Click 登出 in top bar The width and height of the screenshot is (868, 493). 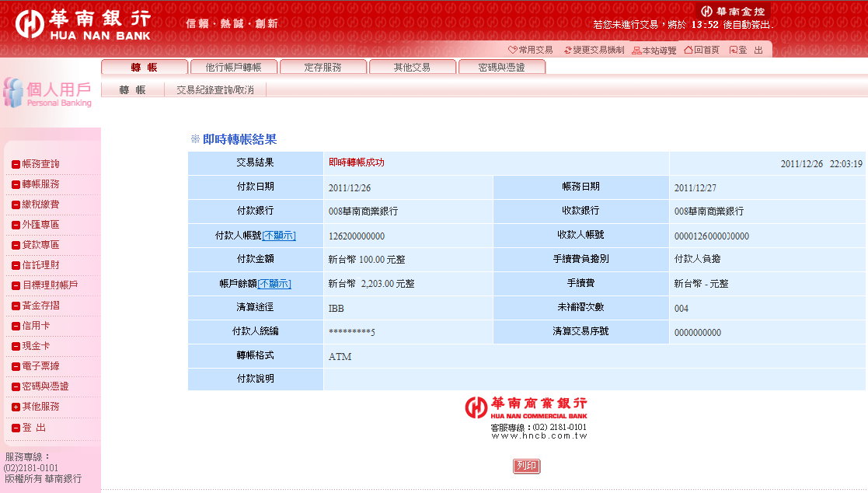tap(746, 50)
